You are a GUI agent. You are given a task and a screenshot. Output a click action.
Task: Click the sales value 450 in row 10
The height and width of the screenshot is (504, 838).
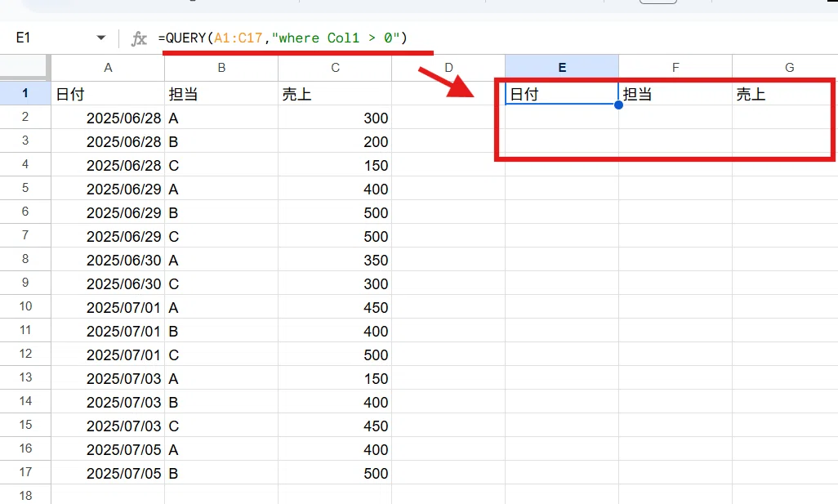point(335,307)
